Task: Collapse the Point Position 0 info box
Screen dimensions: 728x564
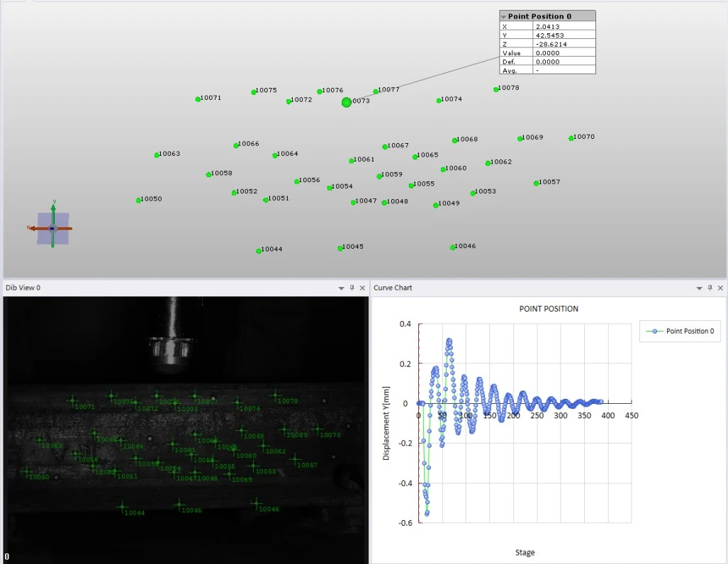Action: [503, 17]
